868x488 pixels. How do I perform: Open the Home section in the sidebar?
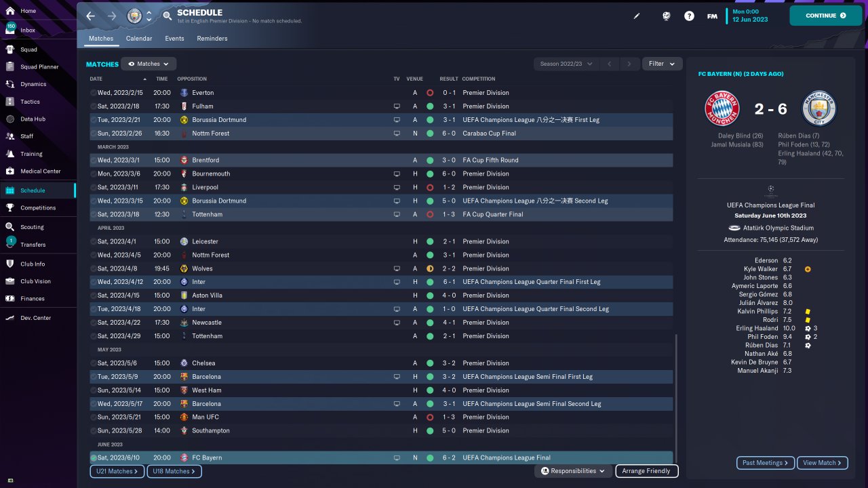[28, 12]
